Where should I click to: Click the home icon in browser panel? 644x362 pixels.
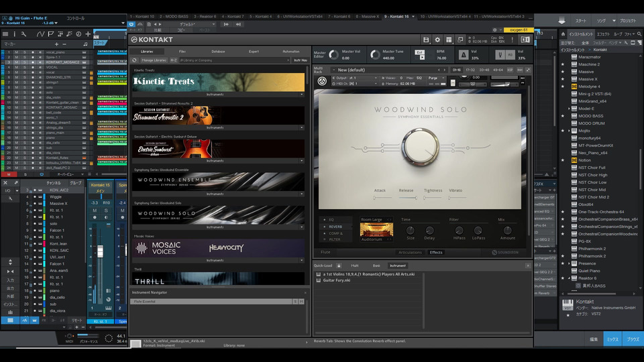click(x=563, y=34)
